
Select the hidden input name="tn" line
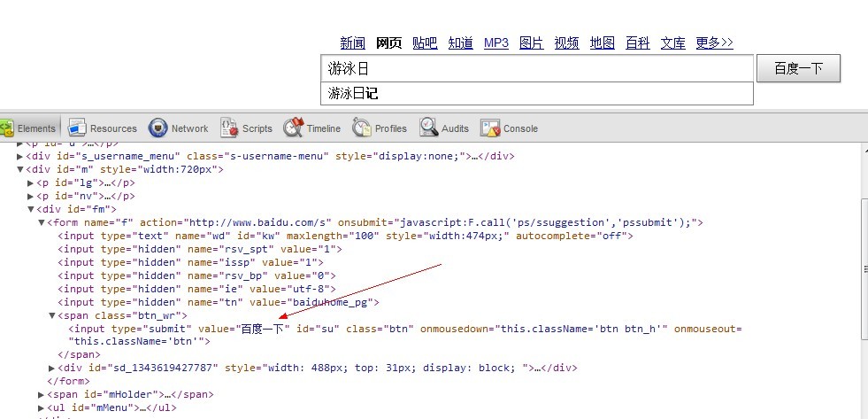[219, 302]
